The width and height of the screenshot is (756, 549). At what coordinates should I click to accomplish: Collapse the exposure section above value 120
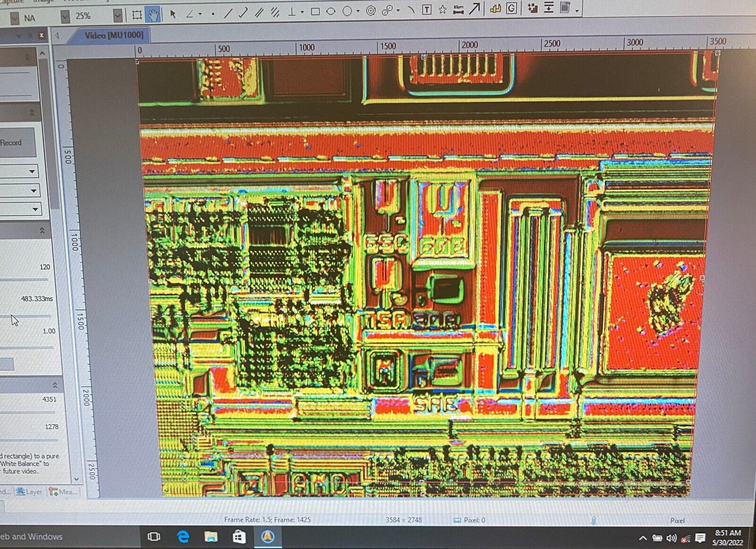[42, 230]
